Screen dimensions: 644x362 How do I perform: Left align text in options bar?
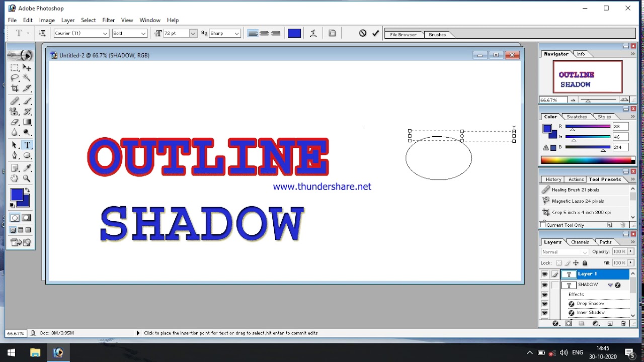253,33
